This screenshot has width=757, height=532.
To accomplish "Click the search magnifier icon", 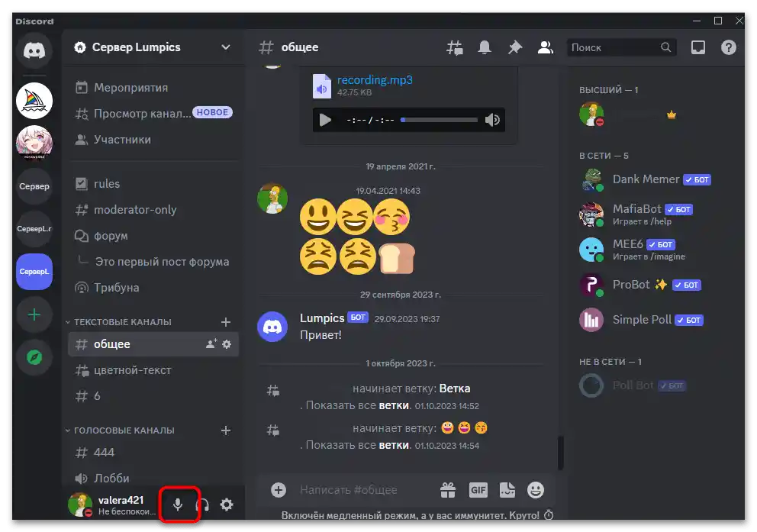I will (x=665, y=47).
